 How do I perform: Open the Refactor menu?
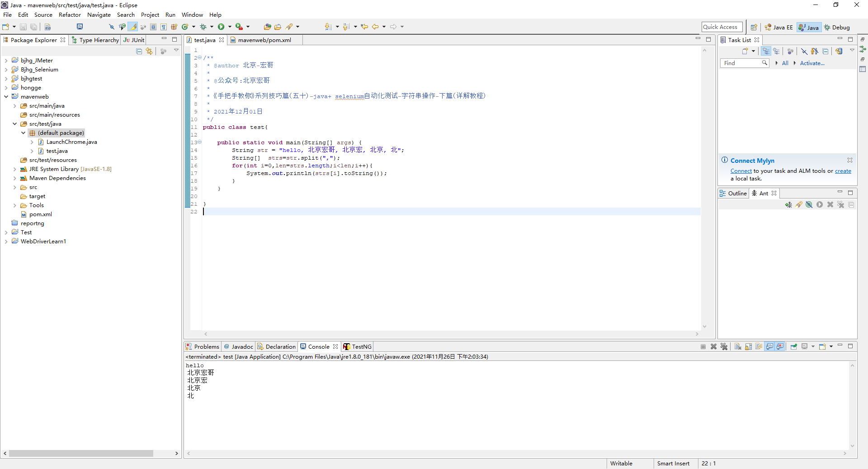click(70, 15)
